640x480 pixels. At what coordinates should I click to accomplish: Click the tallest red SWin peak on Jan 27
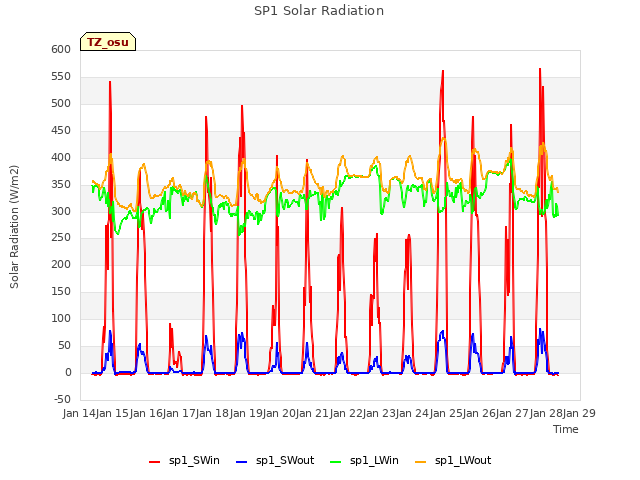540,69
